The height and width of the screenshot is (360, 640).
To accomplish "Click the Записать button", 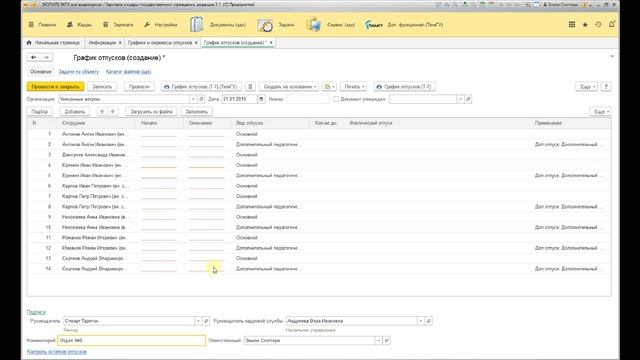I will click(102, 87).
